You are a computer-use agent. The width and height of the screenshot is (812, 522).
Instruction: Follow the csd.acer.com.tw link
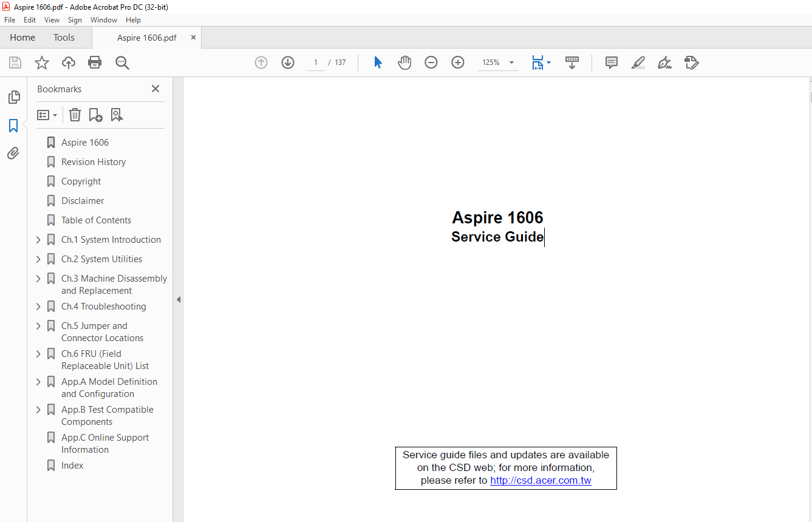coord(541,480)
